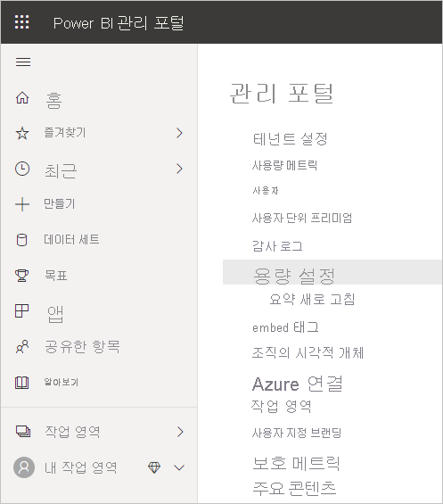Click the Shared with me people icon
This screenshot has width=443, height=504.
(x=22, y=347)
